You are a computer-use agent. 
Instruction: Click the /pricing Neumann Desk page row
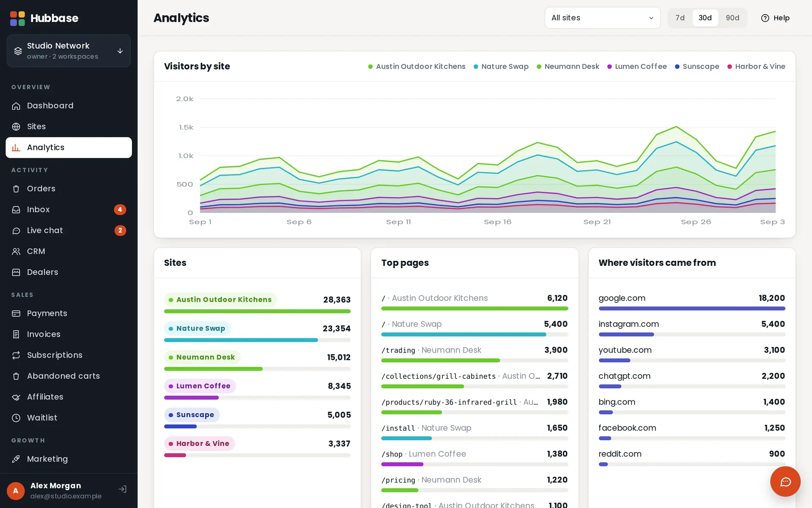475,484
